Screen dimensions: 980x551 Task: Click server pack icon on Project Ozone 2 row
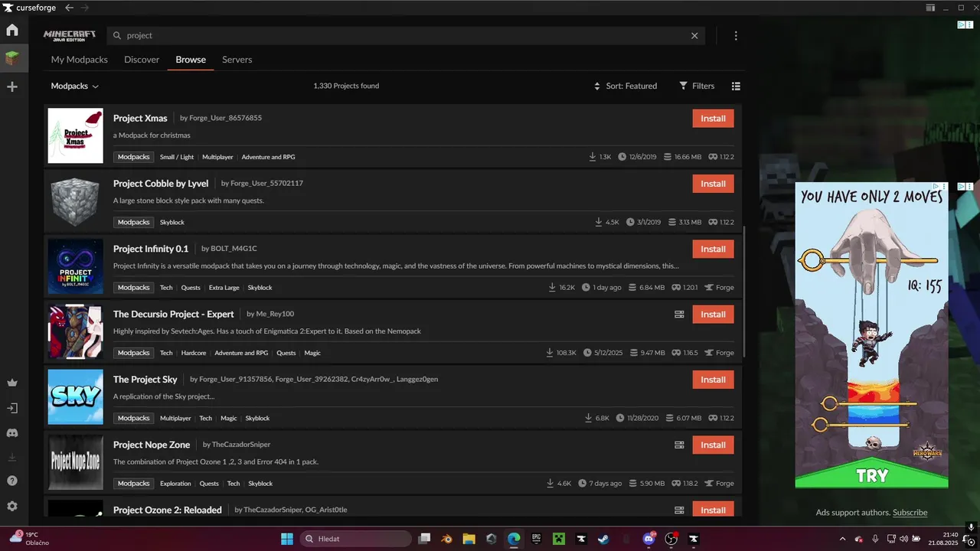[679, 510]
